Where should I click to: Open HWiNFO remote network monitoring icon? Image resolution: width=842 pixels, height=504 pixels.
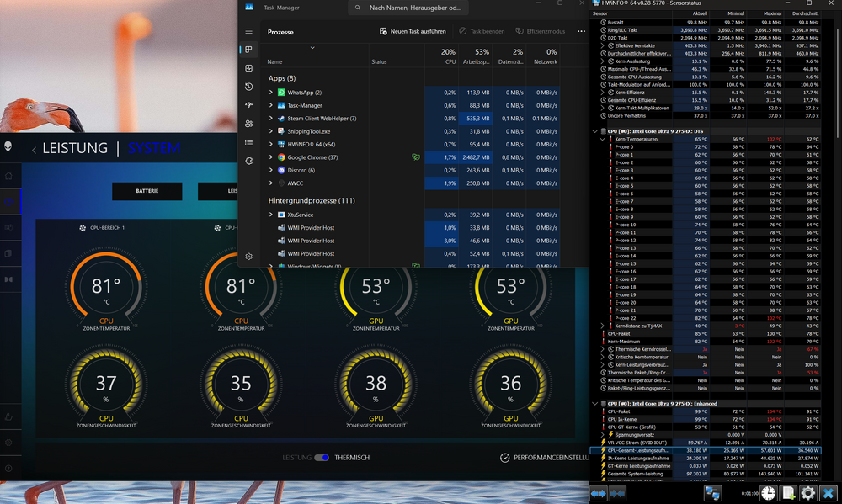712,493
